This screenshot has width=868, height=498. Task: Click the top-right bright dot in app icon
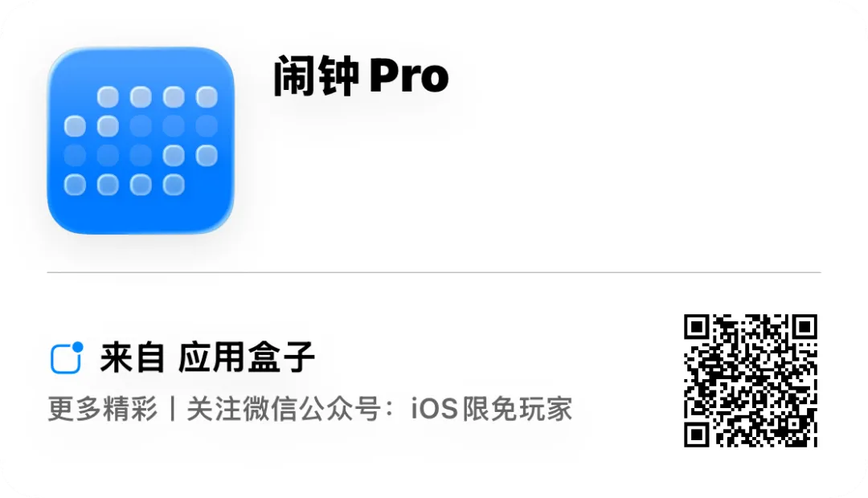tap(207, 97)
